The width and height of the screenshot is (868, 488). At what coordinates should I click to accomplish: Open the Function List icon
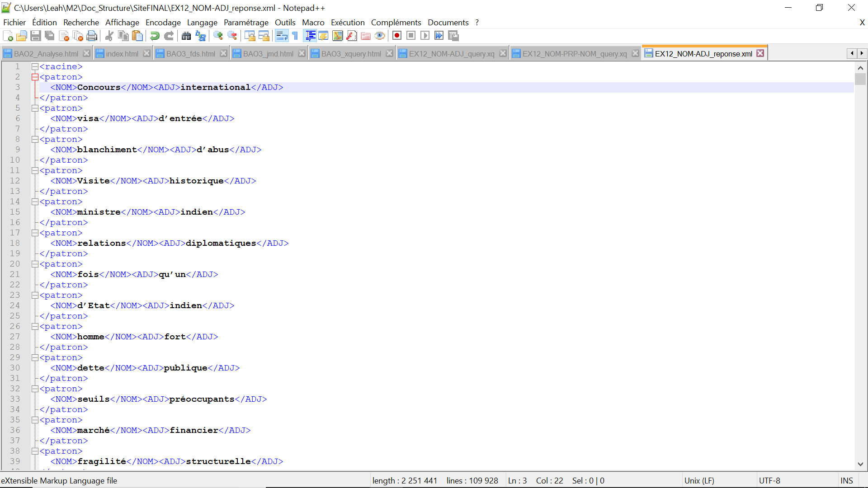351,36
